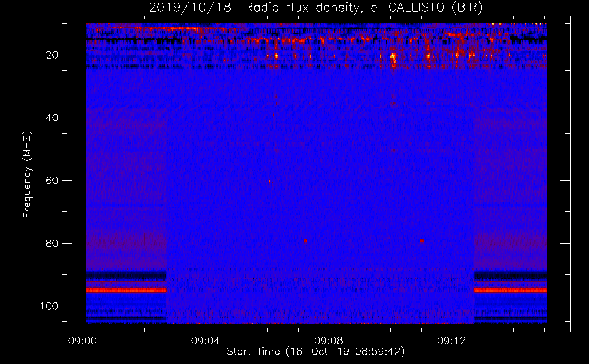This screenshot has width=589, height=364.
Task: Click the 40 MHz frequency tick label
Action: coord(52,118)
